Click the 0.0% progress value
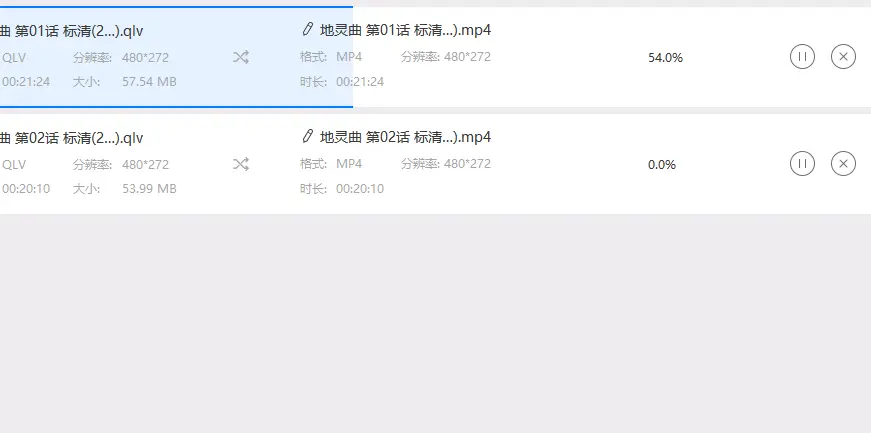The width and height of the screenshot is (871, 433). pos(662,165)
